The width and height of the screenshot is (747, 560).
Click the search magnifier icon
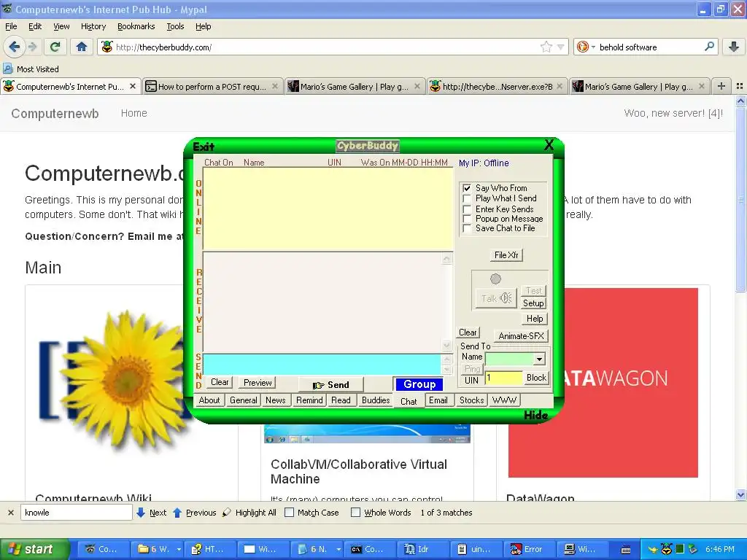tap(709, 47)
